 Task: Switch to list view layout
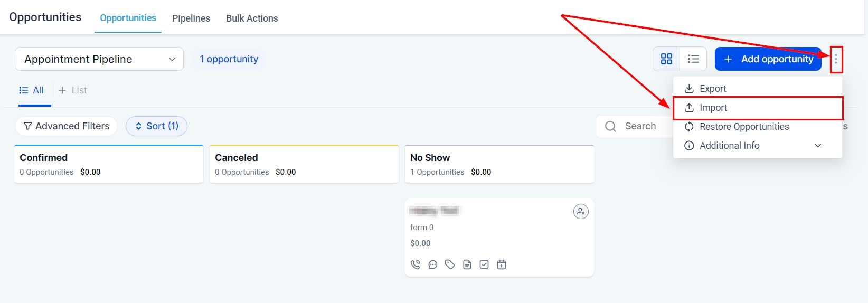pos(693,59)
